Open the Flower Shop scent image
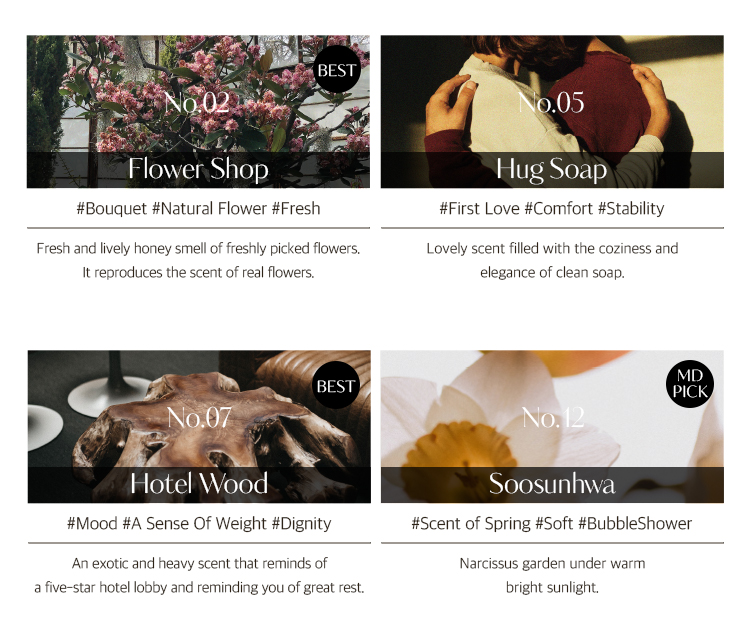The height and width of the screenshot is (640, 750). 198,111
